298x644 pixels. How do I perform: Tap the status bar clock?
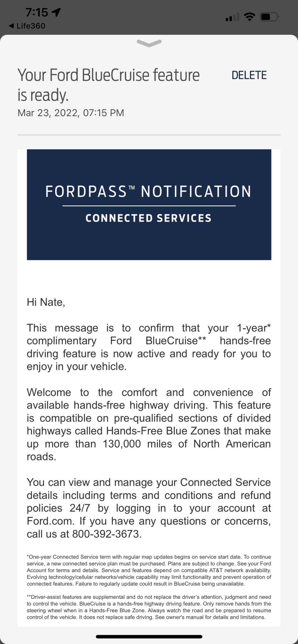(x=37, y=12)
